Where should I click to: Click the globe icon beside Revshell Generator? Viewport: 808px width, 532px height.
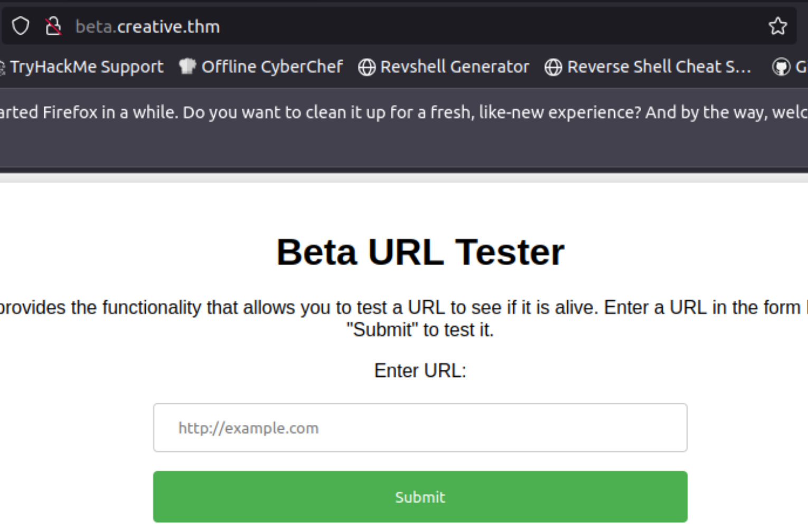(367, 67)
